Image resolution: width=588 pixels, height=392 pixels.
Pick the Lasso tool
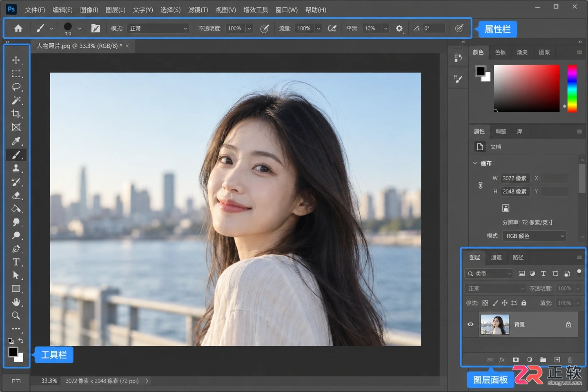tap(16, 87)
